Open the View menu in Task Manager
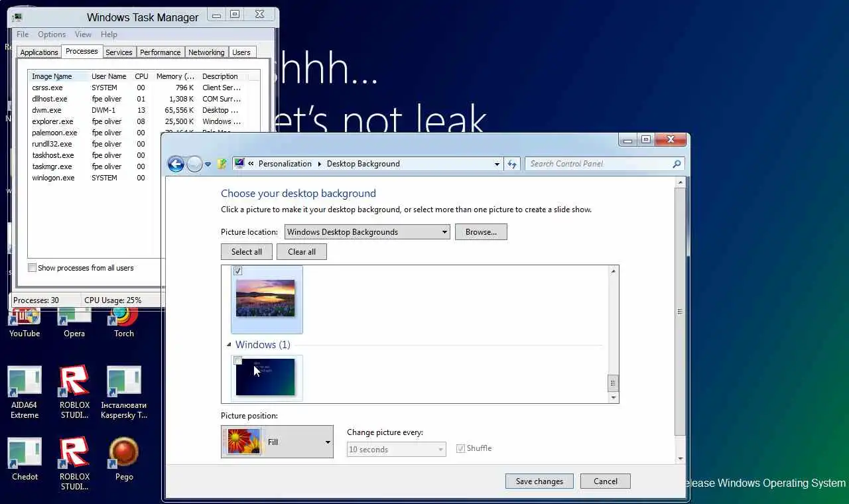The width and height of the screenshot is (849, 504). (83, 34)
